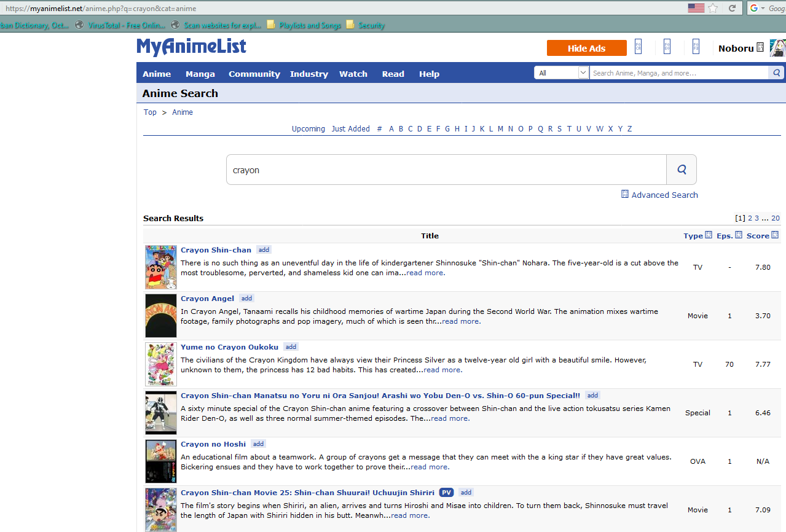The image size is (786, 532).
Task: Go to results page 3
Action: point(757,218)
